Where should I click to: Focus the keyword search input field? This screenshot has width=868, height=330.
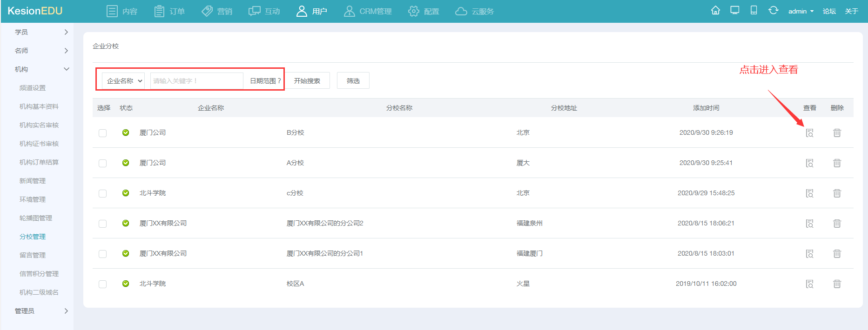(196, 81)
